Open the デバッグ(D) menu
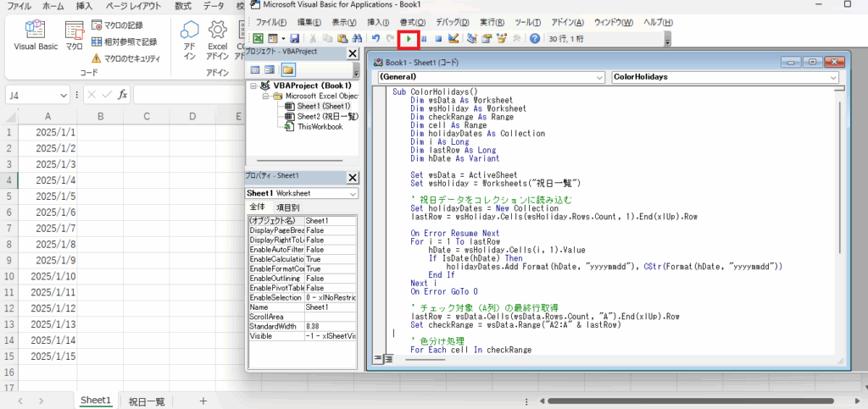868x409 pixels. [453, 22]
